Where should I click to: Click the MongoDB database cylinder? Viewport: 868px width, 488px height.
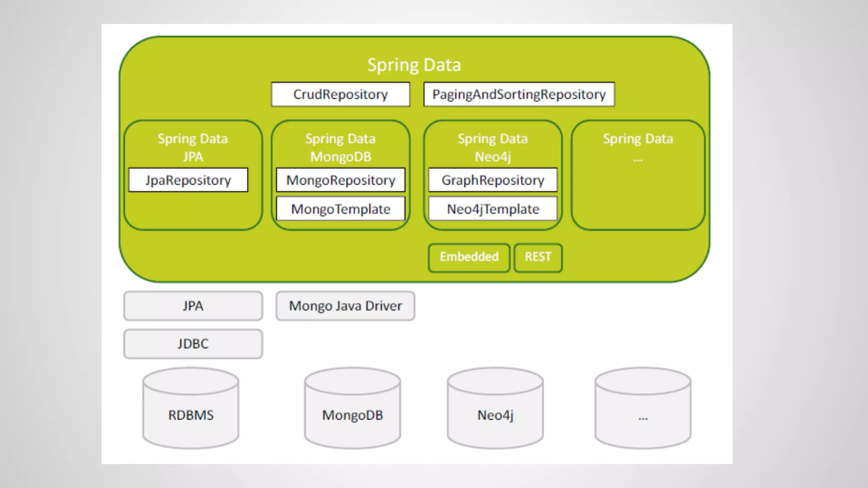(x=352, y=409)
